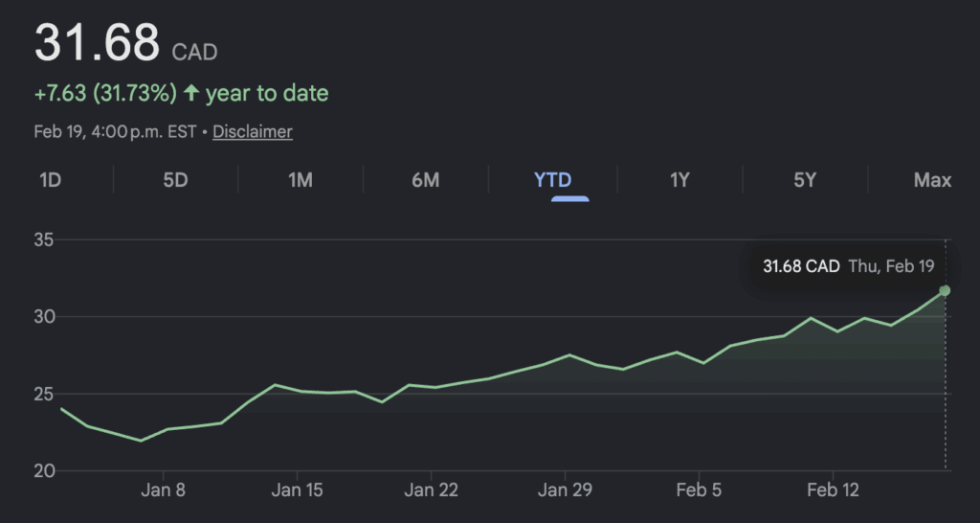Select the Max time range
The width and height of the screenshot is (980, 523).
(x=932, y=180)
